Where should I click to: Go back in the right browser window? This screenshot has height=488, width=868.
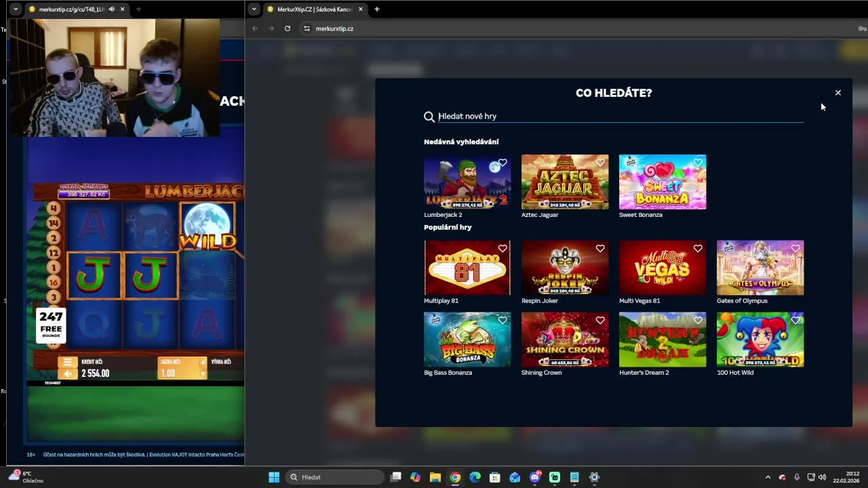tap(255, 28)
